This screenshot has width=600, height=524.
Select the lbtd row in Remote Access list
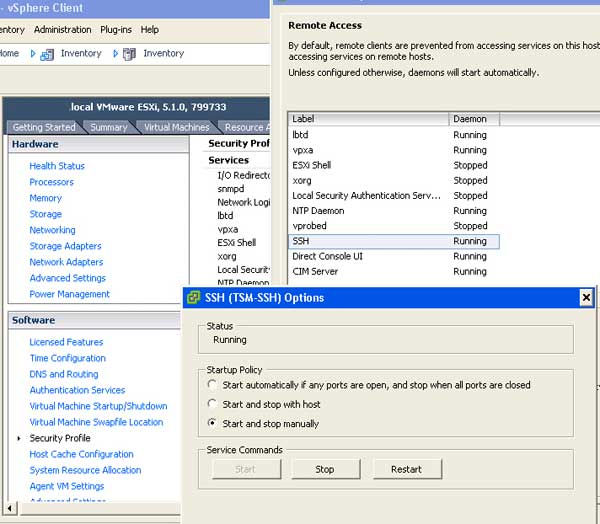[394, 135]
